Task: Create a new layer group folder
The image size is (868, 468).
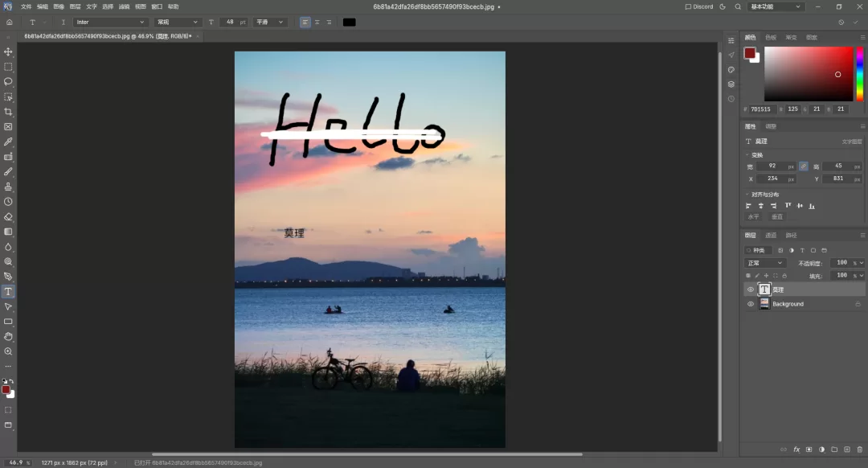Action: click(834, 450)
